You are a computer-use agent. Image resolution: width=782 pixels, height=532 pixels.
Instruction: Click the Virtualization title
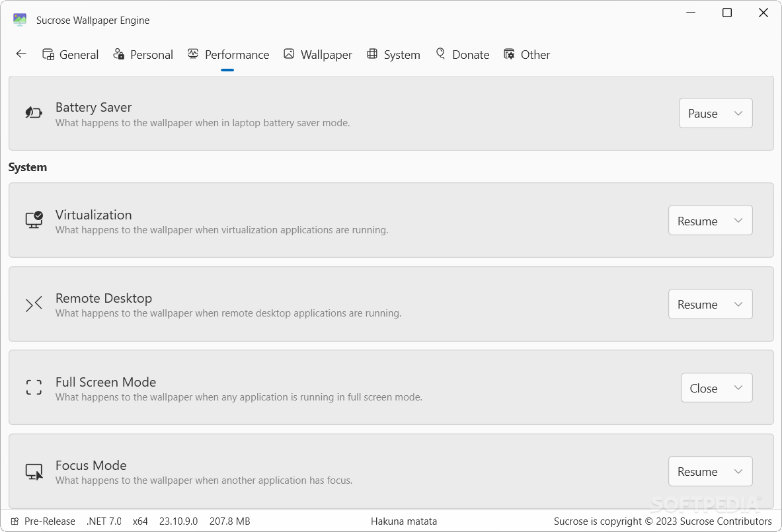coord(94,215)
